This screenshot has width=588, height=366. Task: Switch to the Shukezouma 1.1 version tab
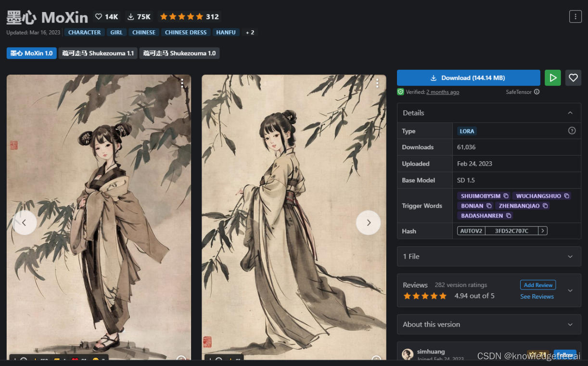pyautogui.click(x=98, y=53)
